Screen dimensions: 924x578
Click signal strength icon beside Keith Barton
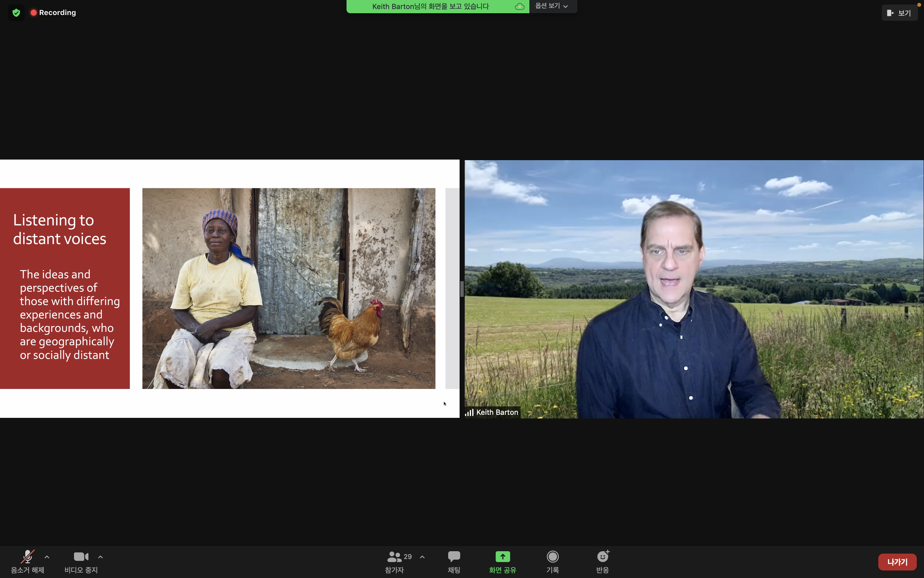click(469, 412)
